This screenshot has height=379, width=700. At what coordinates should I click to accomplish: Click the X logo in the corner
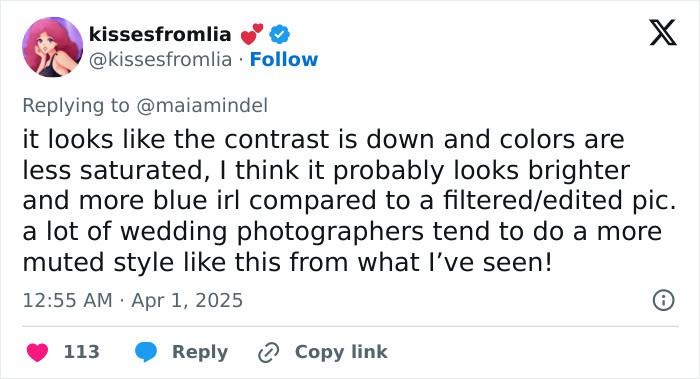(x=663, y=33)
